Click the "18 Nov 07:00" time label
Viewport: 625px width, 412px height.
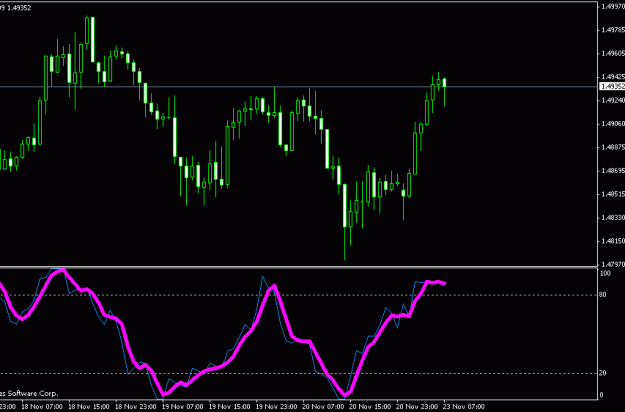[x=42, y=407]
